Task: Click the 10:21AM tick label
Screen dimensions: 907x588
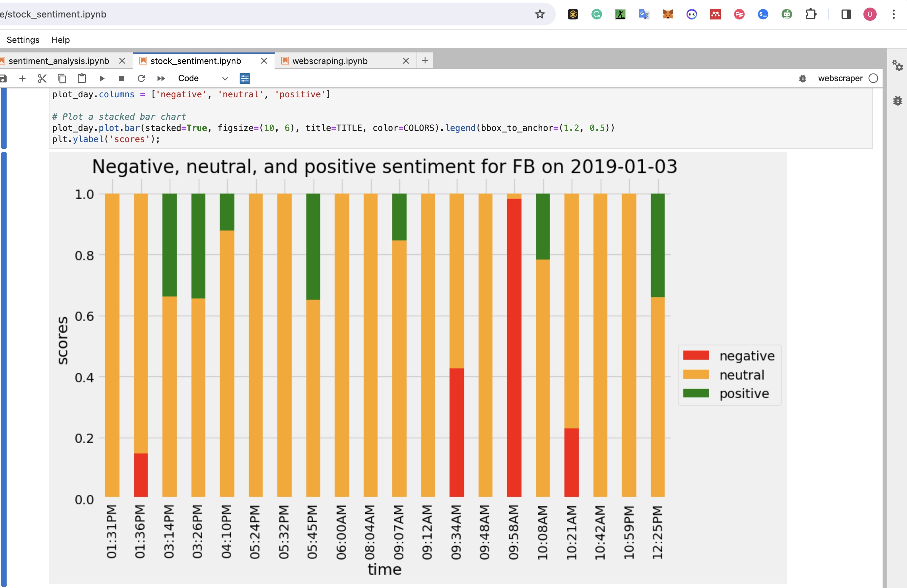Action: click(571, 532)
